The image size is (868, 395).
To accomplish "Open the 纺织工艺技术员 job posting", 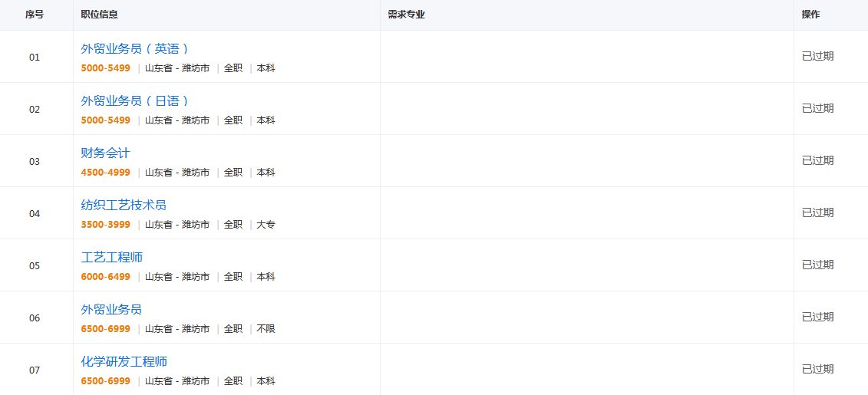I will (x=124, y=206).
